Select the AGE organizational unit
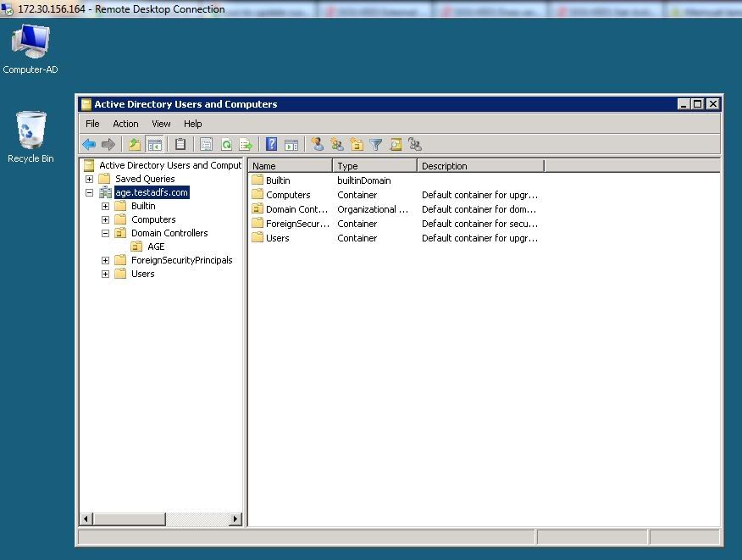Screen dimensions: 742x560 click(156, 247)
